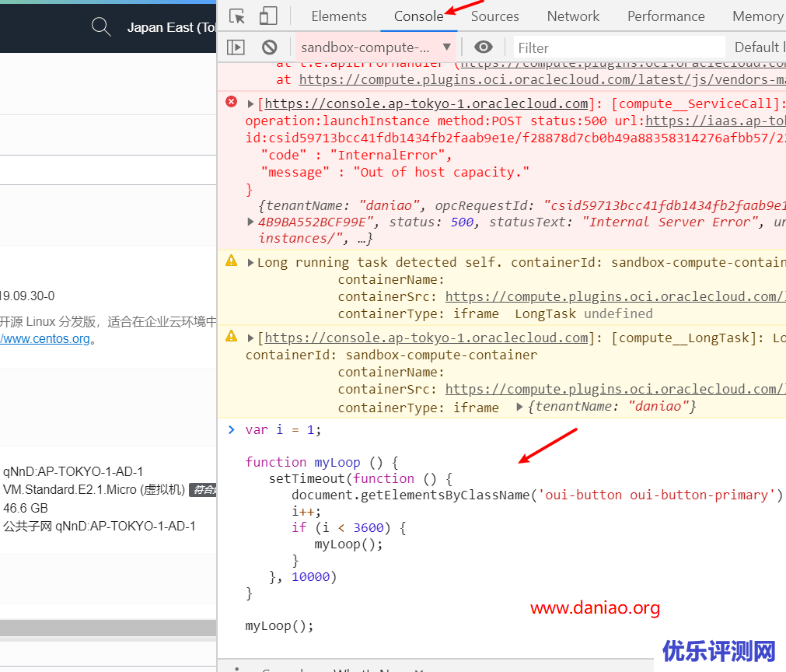Viewport: 786px width, 672px height.
Task: Click the www.centos.org link
Action: pos(45,339)
